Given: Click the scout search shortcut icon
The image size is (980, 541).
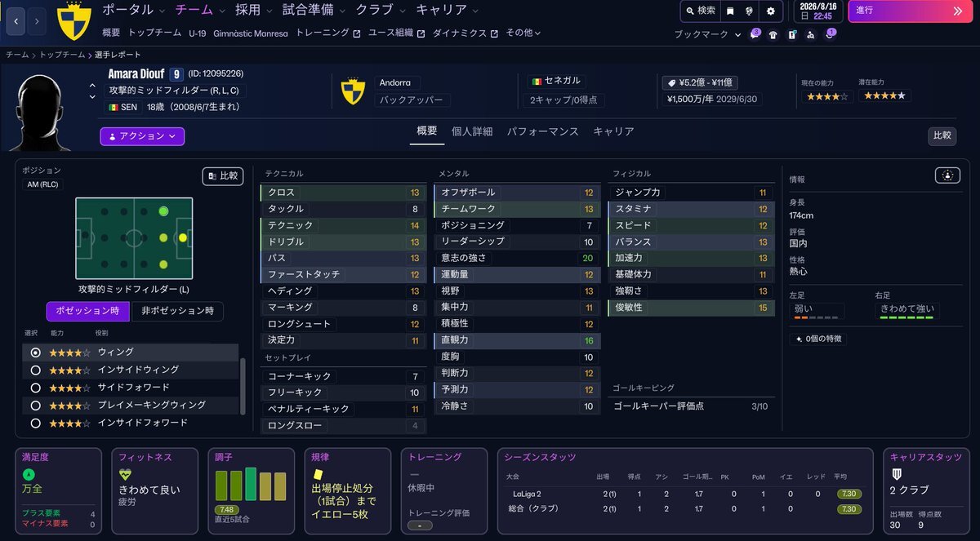Looking at the screenshot, I should pyautogui.click(x=810, y=35).
